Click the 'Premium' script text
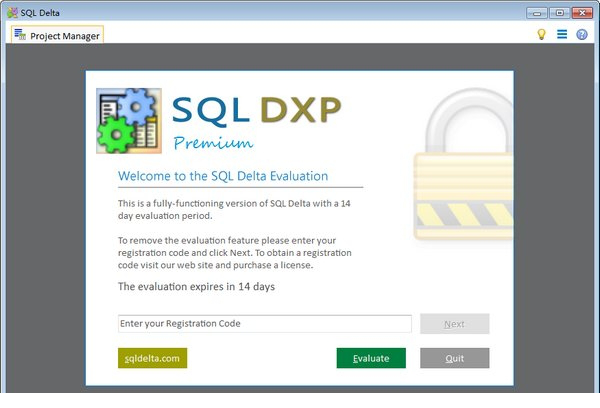This screenshot has height=408, width=600. coord(213,143)
